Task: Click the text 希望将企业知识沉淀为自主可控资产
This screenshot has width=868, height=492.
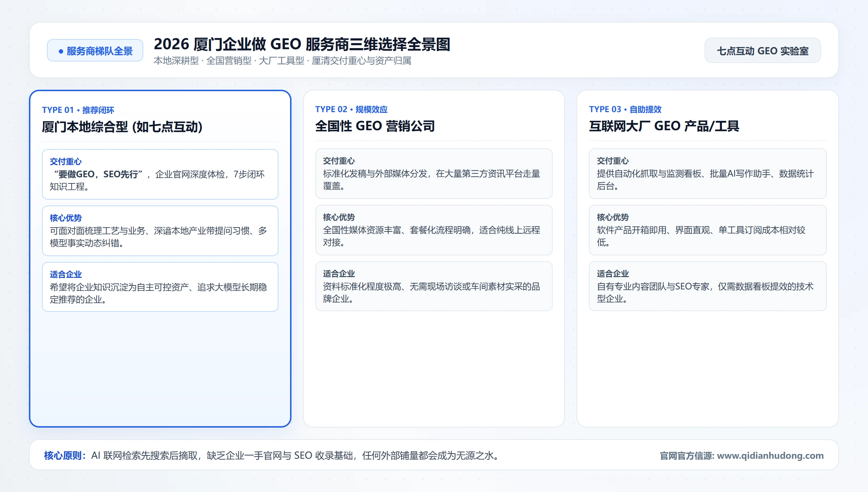Action: (119, 287)
